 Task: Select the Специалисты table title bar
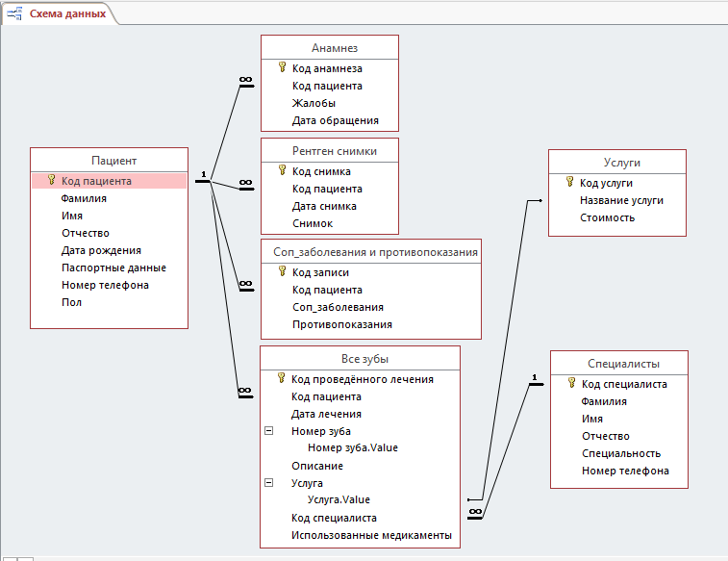coord(619,364)
